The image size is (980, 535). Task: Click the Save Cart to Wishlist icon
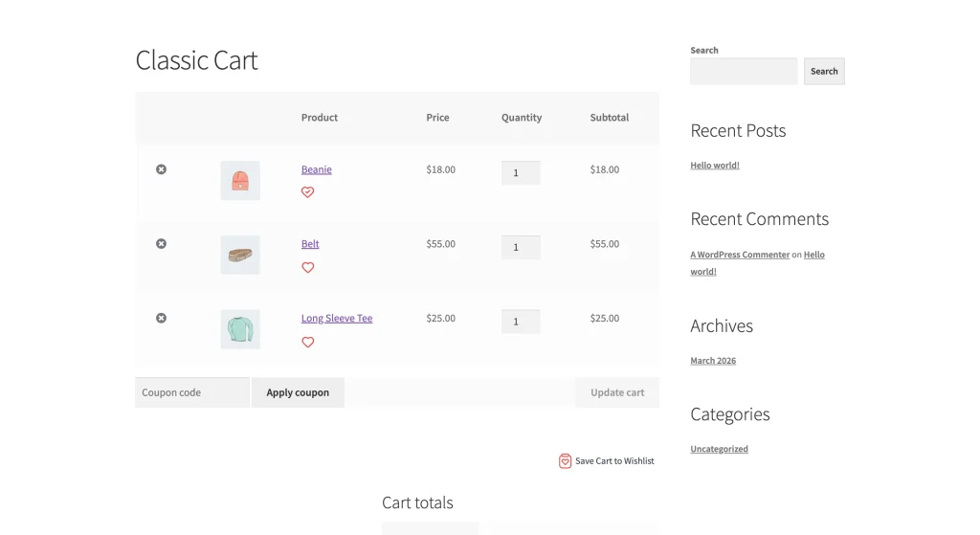(565, 460)
